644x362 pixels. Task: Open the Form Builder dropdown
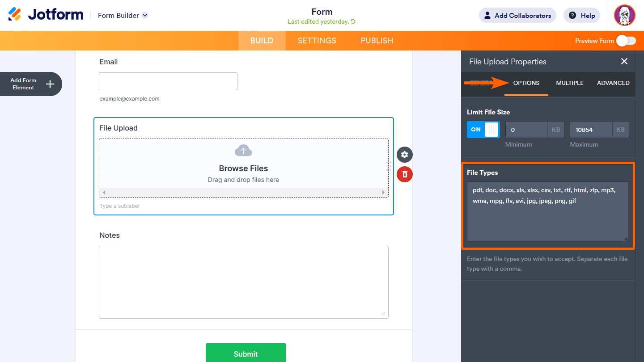coord(123,15)
